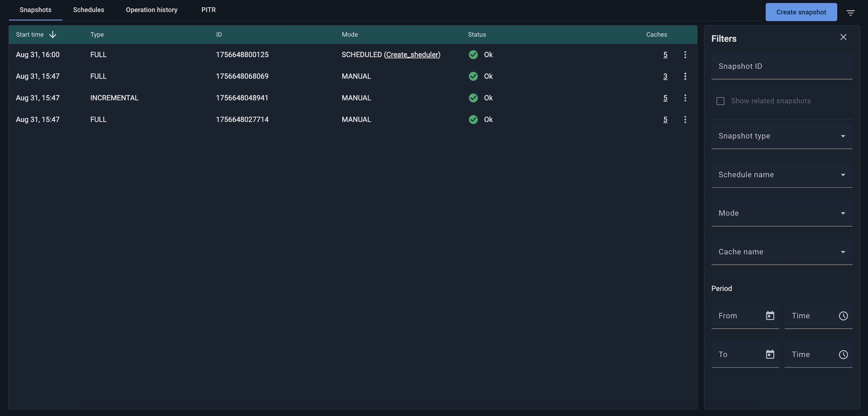Open the kebab menu for the INCREMENTAL snapshot
The height and width of the screenshot is (416, 868).
point(686,98)
